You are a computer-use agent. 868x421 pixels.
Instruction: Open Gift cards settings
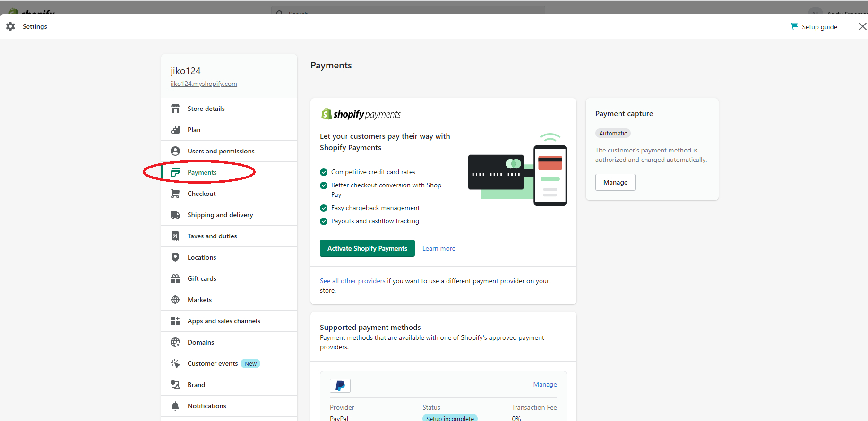pyautogui.click(x=229, y=278)
